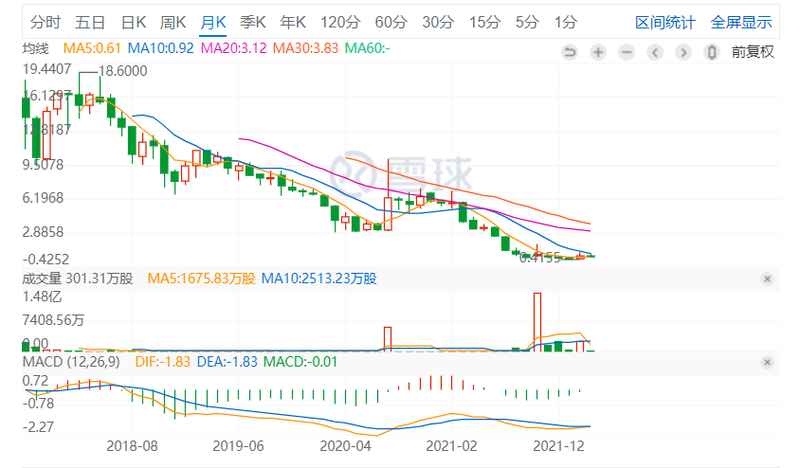800x468 pixels.
Task: Choose the 1分 interval tab
Action: tap(566, 22)
